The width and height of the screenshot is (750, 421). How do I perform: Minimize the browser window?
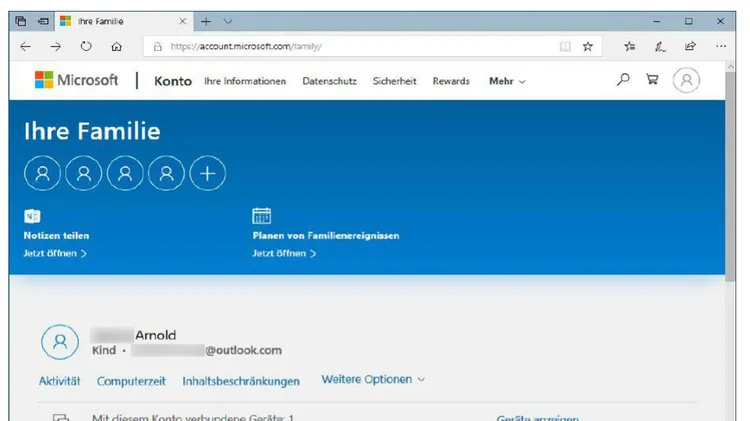pyautogui.click(x=657, y=22)
